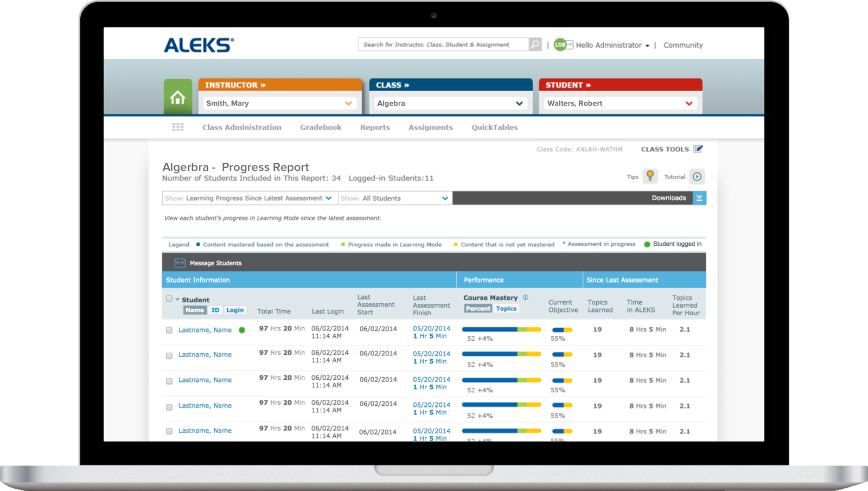Viewport: 868px width, 491px height.
Task: Click the search magnifier icon
Action: 535,44
